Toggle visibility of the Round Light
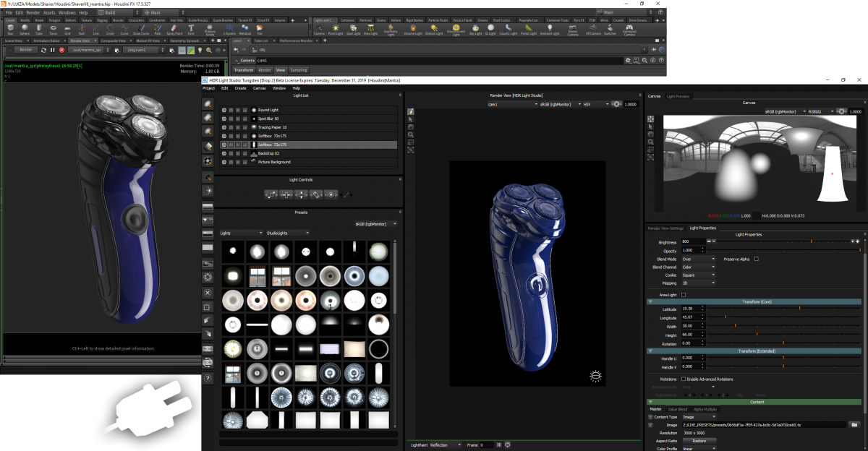868x451 pixels. click(226, 110)
